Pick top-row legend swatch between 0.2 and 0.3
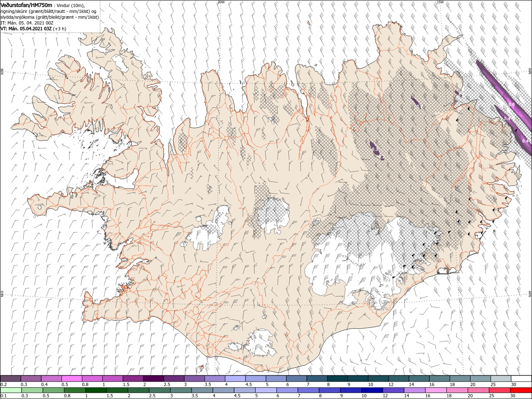 [x=10, y=379]
